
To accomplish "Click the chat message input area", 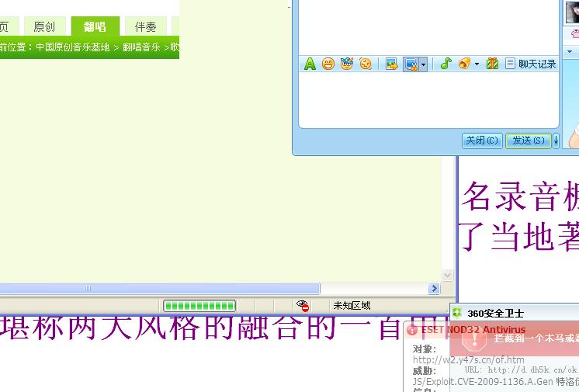I will tap(428, 101).
